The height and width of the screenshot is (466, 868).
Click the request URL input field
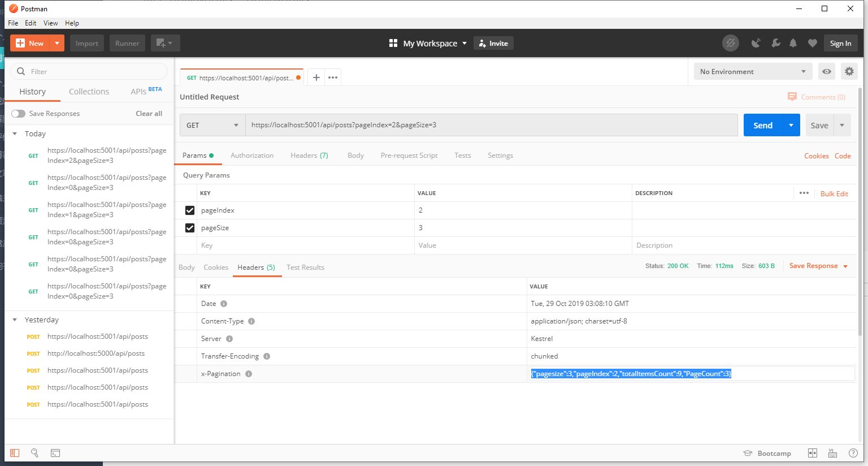491,125
